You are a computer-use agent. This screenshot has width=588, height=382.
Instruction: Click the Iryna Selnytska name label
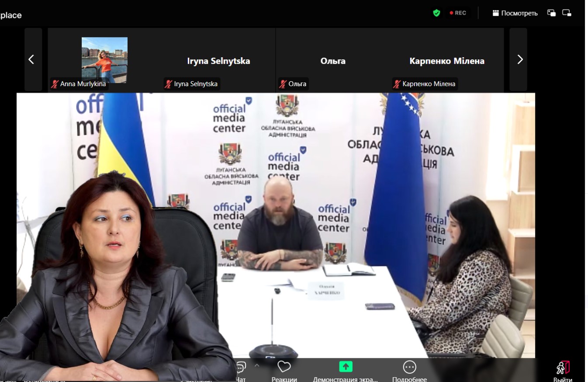point(196,84)
